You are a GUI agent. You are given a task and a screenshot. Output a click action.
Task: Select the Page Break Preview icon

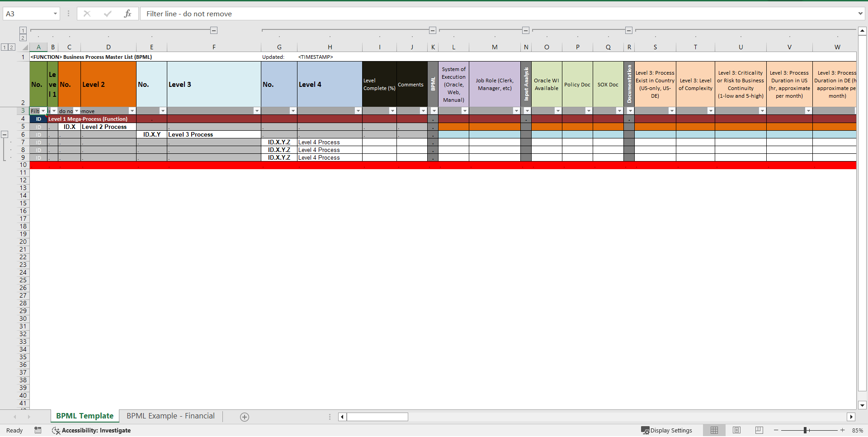(759, 430)
